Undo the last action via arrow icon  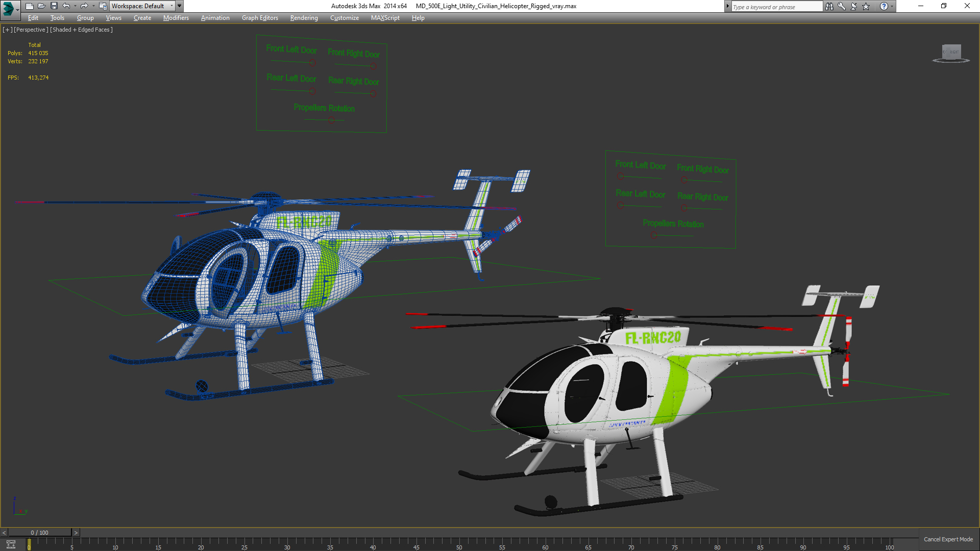point(66,6)
